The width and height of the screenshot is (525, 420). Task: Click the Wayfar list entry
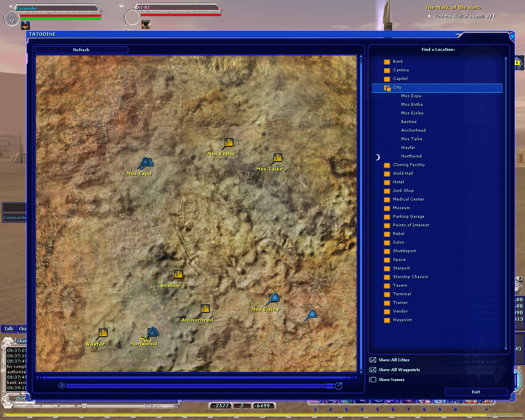[408, 148]
